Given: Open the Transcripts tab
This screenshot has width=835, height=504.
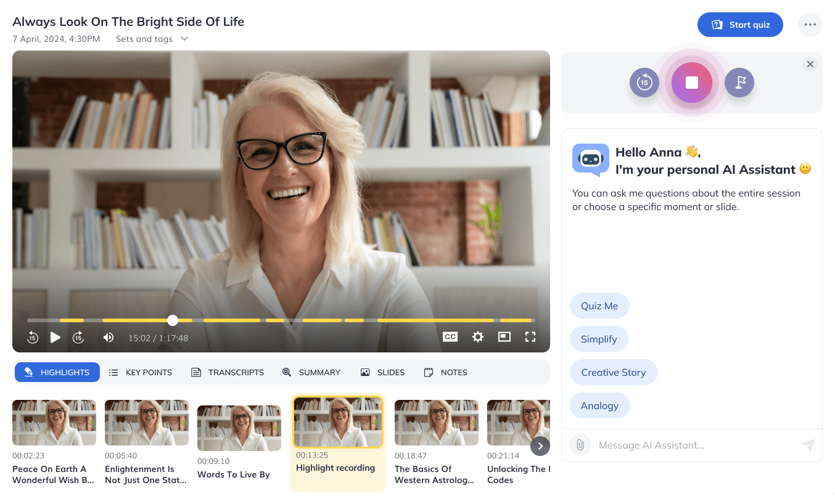Looking at the screenshot, I should pos(228,372).
